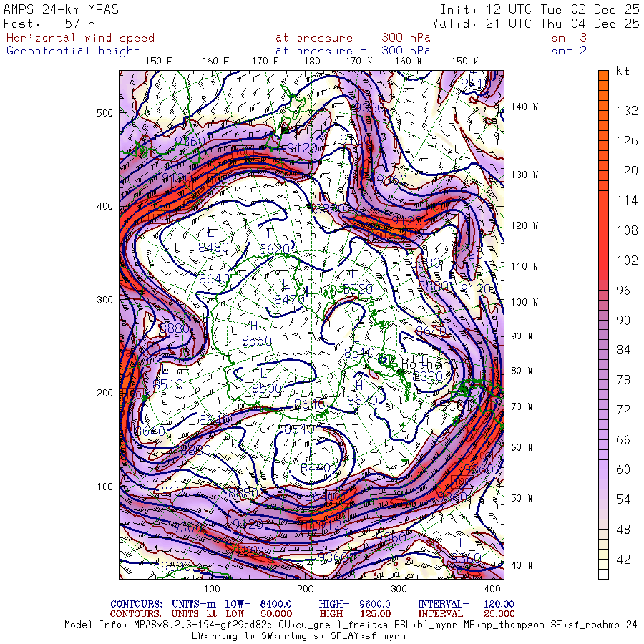Click the blue "HIGH= 9600.0" contour info
This screenshot has height=644, width=644.
pos(354,604)
